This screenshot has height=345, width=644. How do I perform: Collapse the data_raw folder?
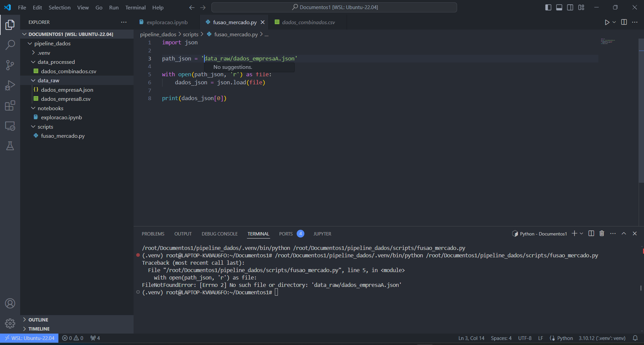click(x=33, y=81)
